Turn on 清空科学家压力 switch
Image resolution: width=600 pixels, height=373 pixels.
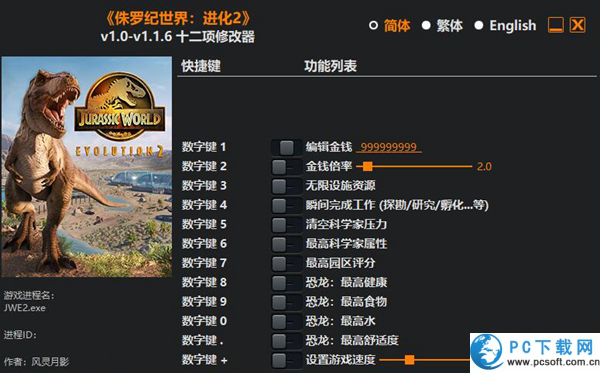click(x=287, y=225)
